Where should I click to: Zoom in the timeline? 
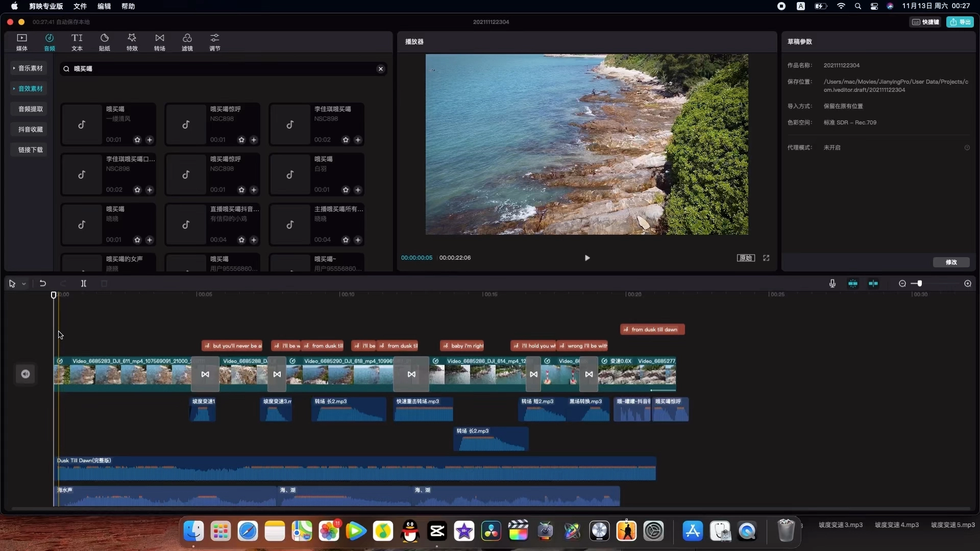click(968, 284)
